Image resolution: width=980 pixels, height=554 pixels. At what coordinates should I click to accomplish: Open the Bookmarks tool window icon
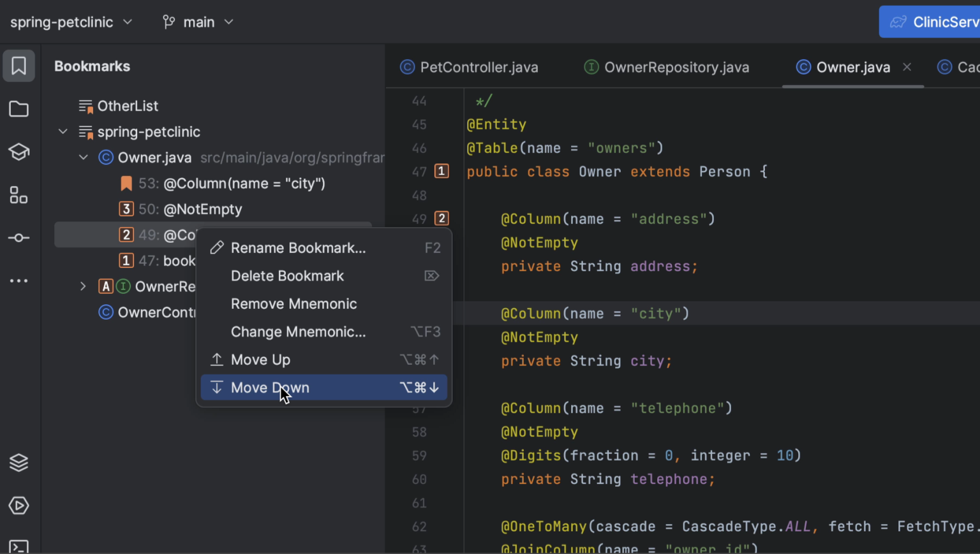19,66
